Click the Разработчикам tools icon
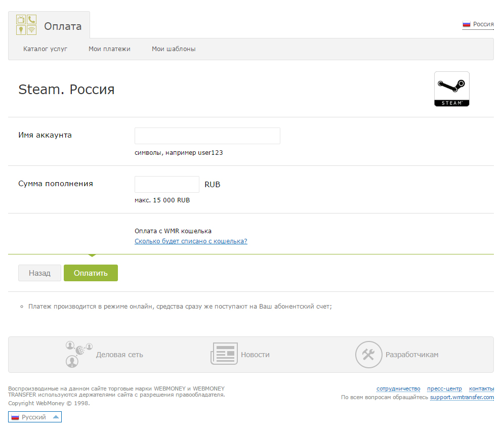 369,355
